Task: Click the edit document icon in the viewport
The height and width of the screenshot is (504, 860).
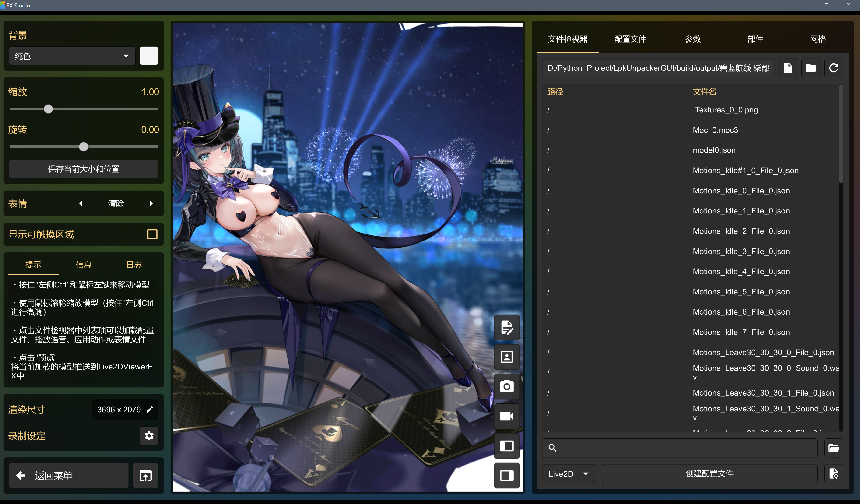Action: coord(506,327)
